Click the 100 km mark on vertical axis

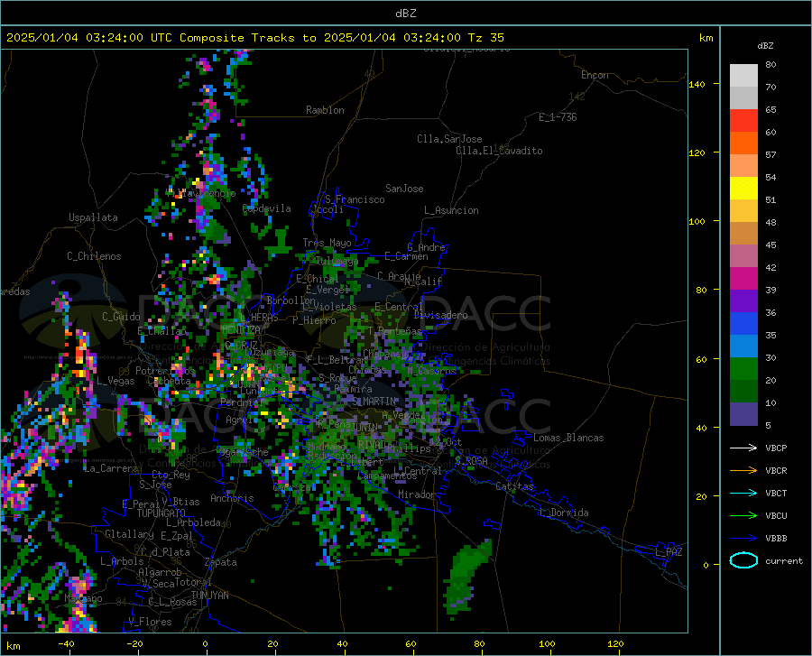pyautogui.click(x=697, y=222)
